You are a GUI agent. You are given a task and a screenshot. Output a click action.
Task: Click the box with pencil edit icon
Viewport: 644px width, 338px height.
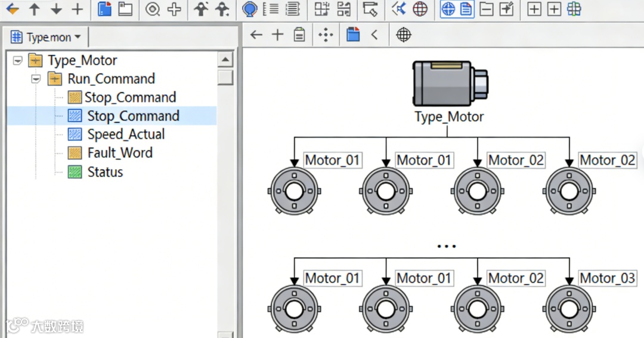pos(507,9)
